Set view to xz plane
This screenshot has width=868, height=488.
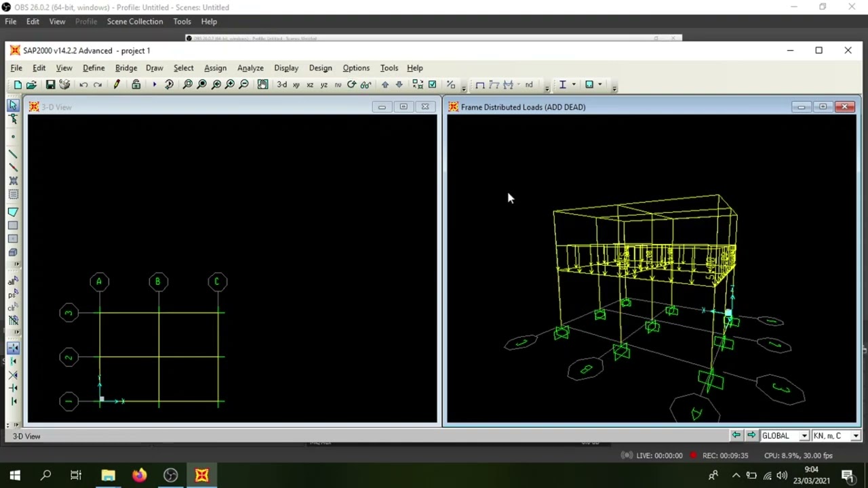click(310, 85)
